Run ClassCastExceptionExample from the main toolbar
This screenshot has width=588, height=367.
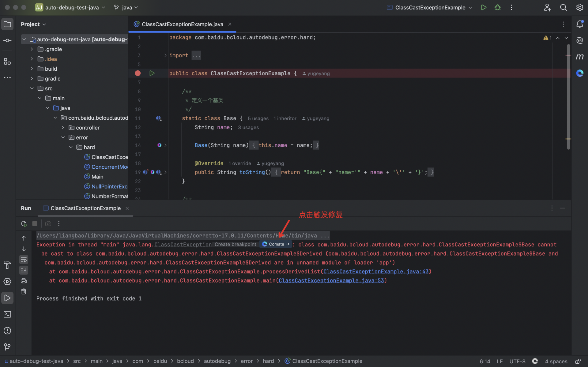click(x=484, y=7)
